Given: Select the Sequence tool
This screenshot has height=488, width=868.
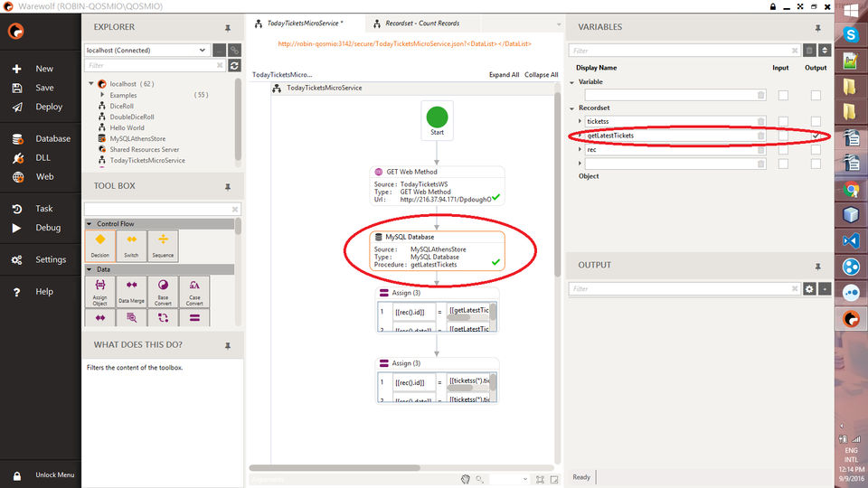Looking at the screenshot, I should click(163, 245).
